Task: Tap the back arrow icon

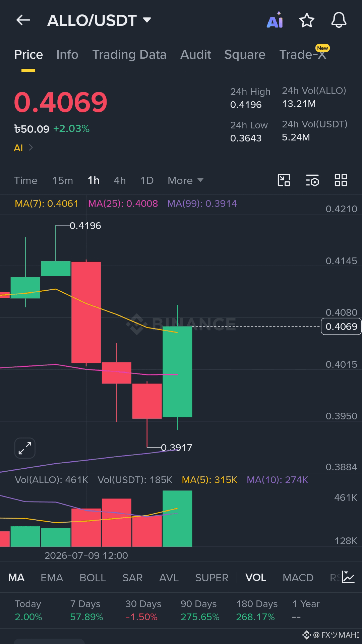Action: pos(23,20)
